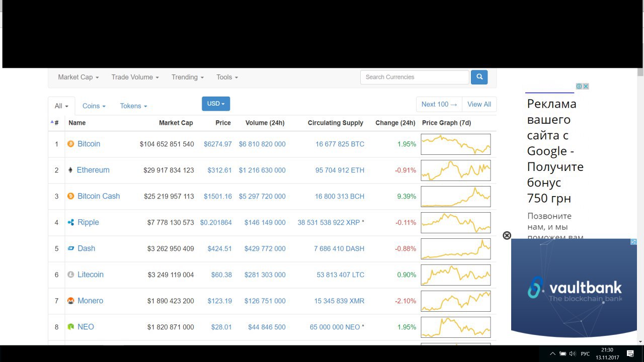644x362 pixels.
Task: Open the Market Cap dropdown menu
Action: coord(78,77)
